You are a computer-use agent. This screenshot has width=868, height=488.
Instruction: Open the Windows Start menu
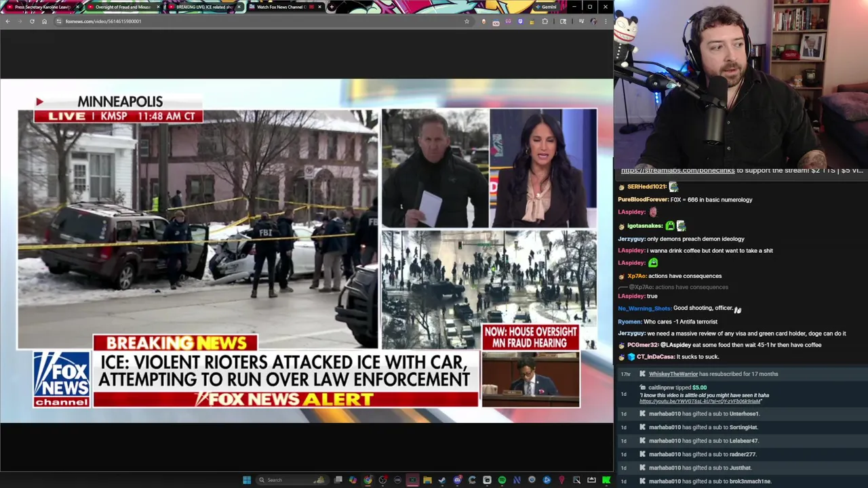click(x=247, y=480)
